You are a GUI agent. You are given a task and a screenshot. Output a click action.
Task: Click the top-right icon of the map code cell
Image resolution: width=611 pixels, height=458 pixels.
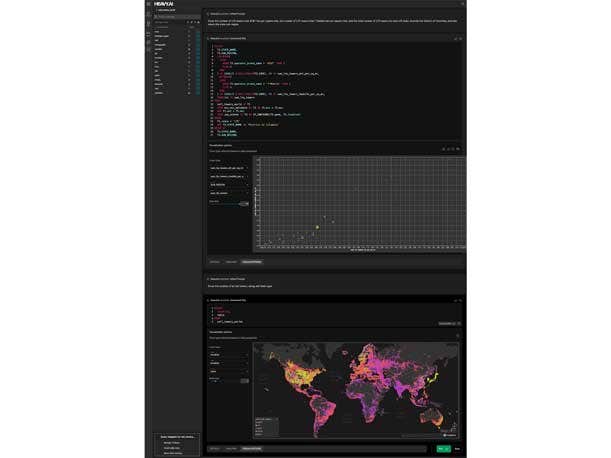click(x=460, y=299)
